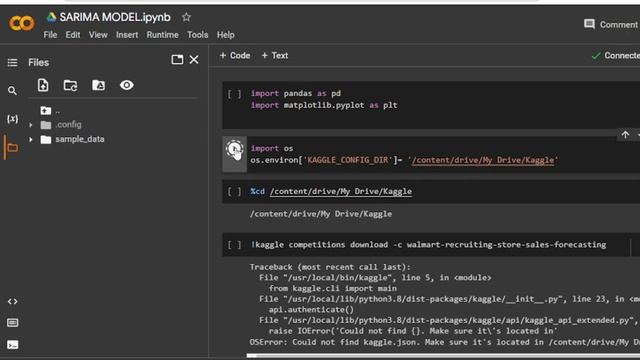The image size is (640, 360).
Task: Open the search sidebar icon
Action: point(12,91)
